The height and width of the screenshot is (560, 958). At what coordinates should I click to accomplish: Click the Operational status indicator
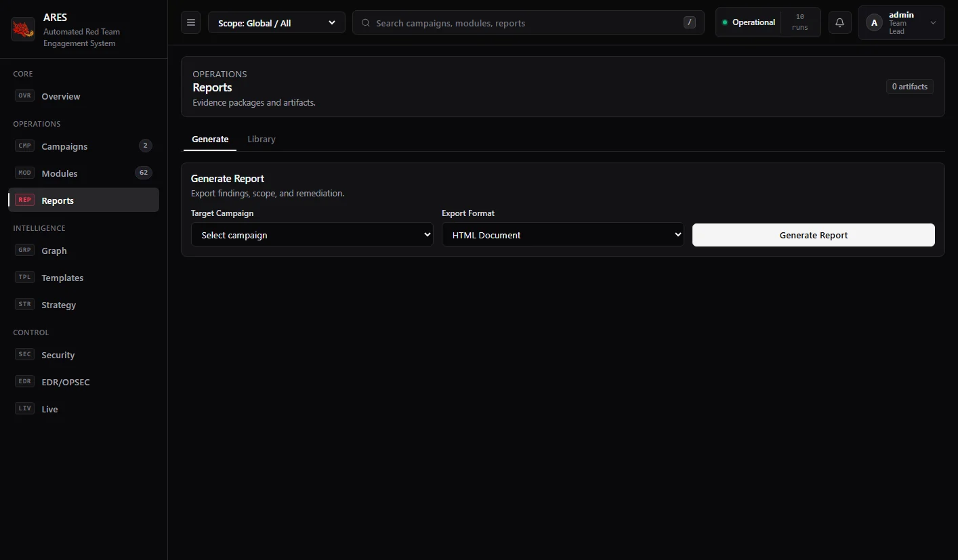(749, 22)
